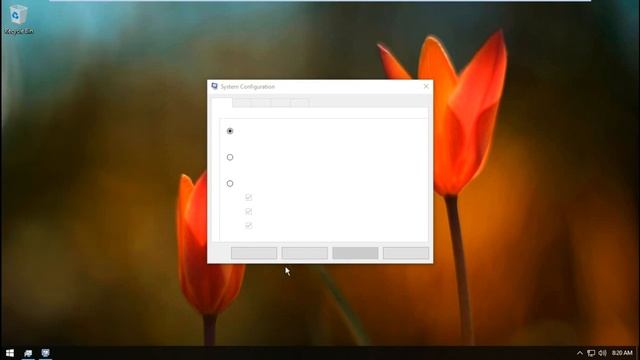640x360 pixels.
Task: Toggle the first greyed checkbox under third radio
Action: coord(249,198)
